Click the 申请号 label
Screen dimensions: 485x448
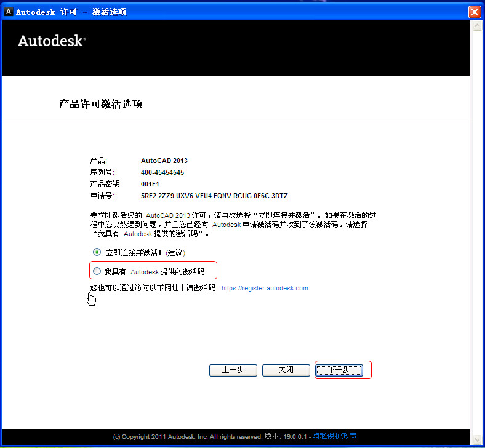[102, 196]
